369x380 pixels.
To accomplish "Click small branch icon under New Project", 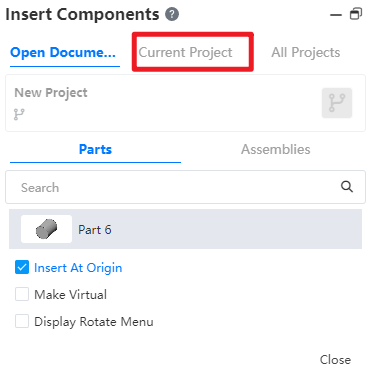I will coord(19,114).
